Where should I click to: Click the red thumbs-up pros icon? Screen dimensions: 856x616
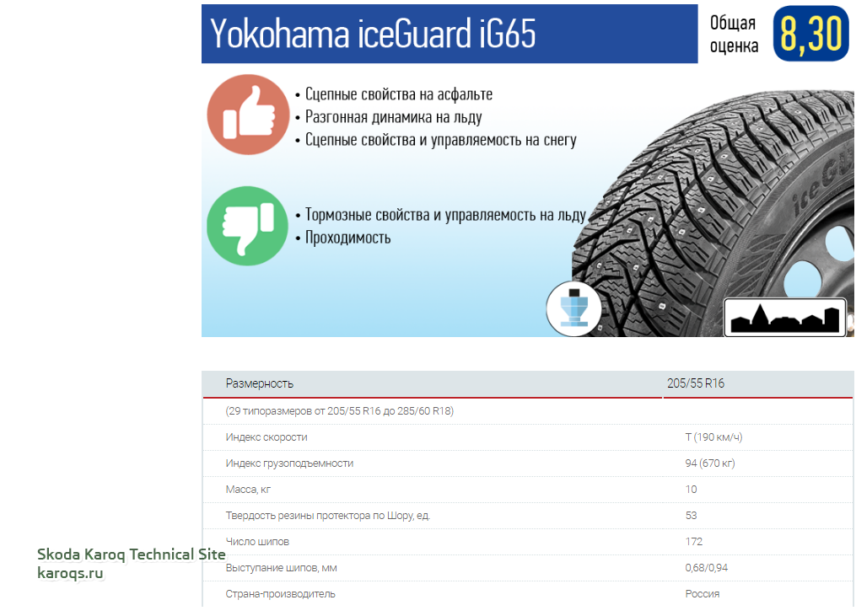[248, 115]
